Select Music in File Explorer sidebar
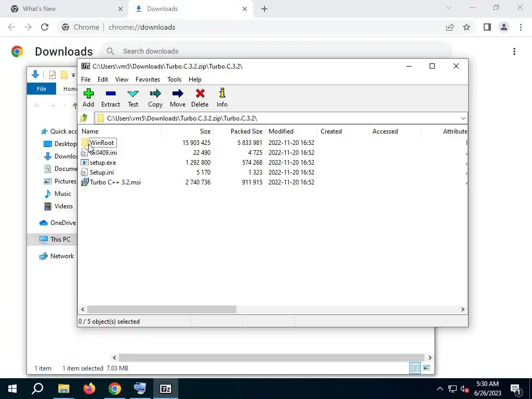This screenshot has width=532, height=399. click(58, 194)
